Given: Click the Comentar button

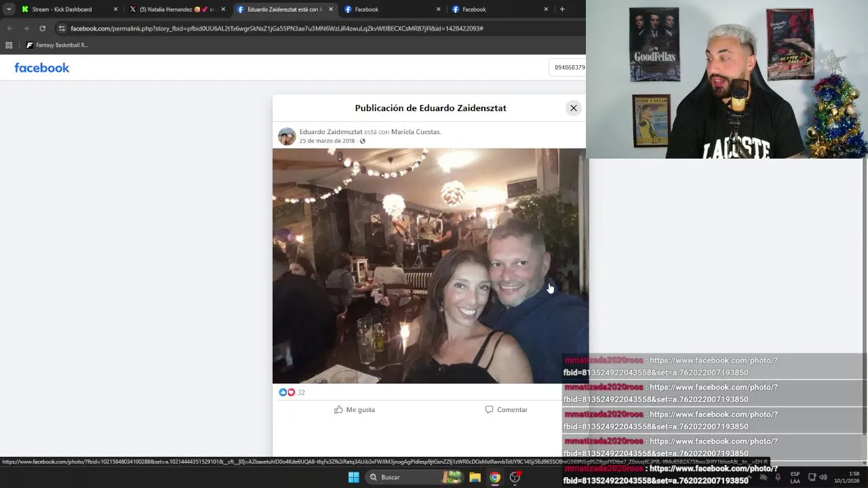Looking at the screenshot, I should click(506, 409).
